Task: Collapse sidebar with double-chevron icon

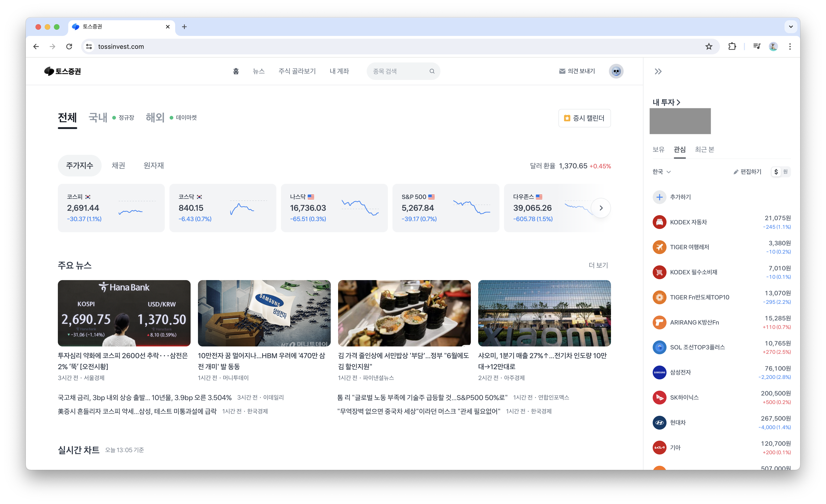Action: [x=658, y=71]
